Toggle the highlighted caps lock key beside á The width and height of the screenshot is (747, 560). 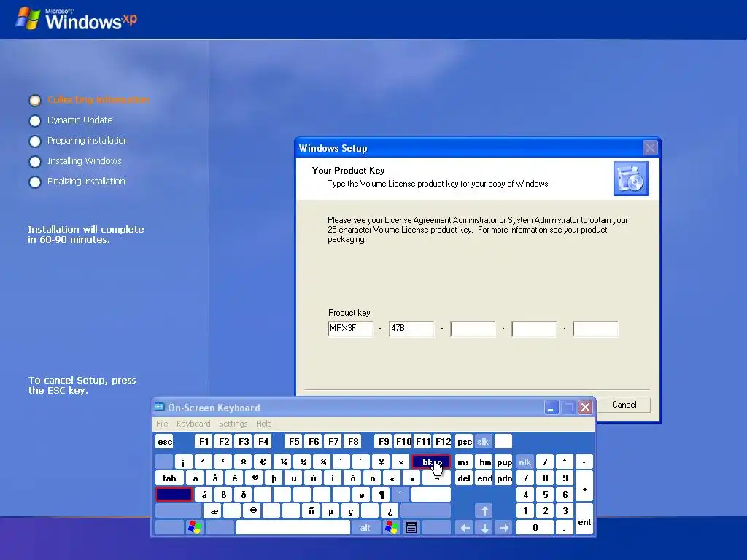pyautogui.click(x=174, y=495)
